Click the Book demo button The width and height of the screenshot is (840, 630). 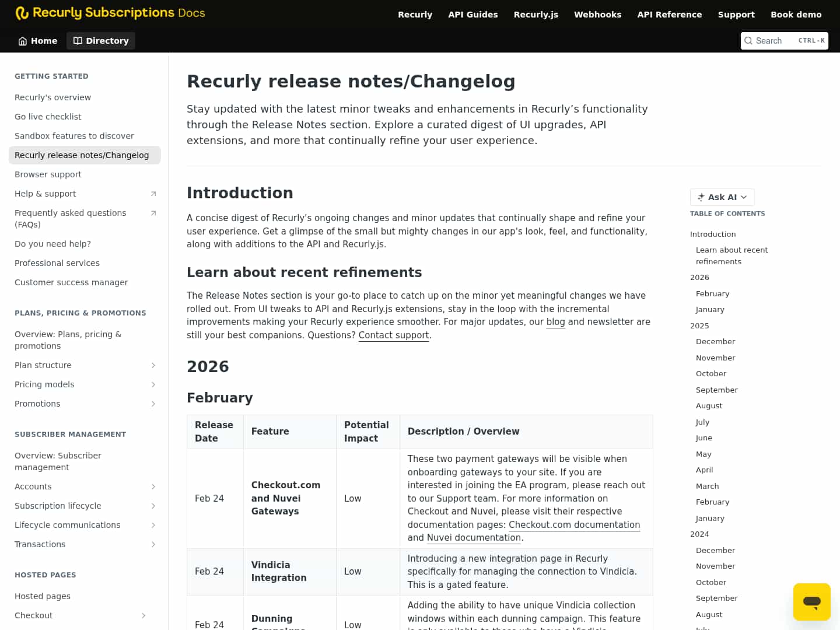coord(796,14)
